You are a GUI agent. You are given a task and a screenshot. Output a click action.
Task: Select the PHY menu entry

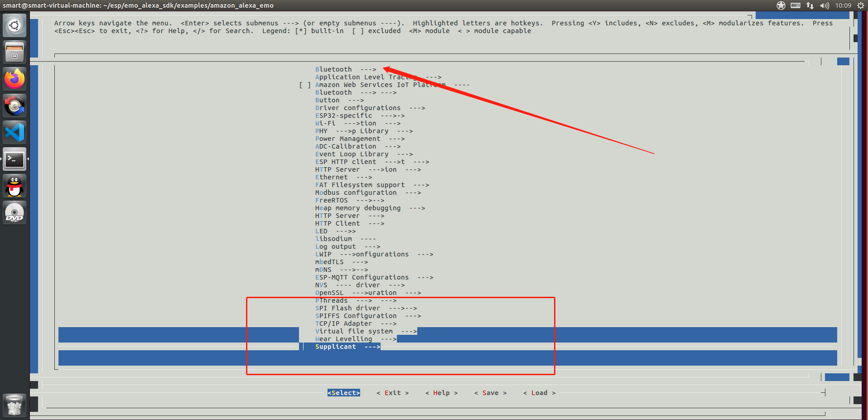point(364,131)
